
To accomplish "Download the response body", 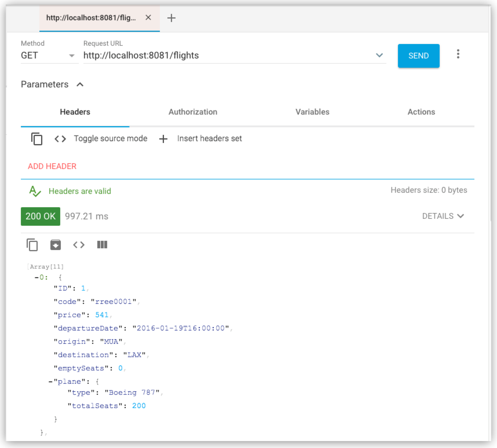I will [x=55, y=245].
